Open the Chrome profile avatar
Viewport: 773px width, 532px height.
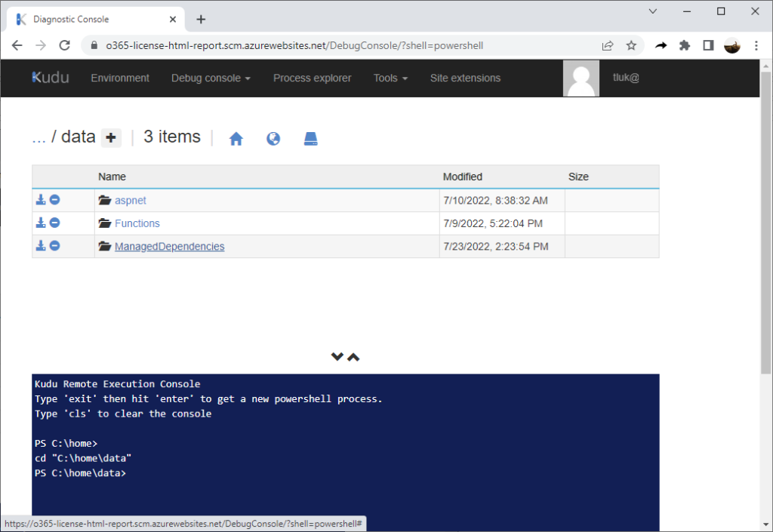point(732,45)
